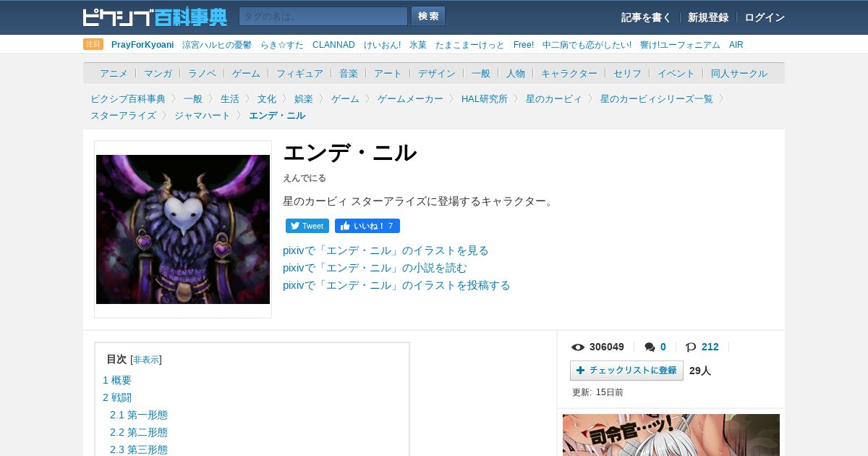Viewport: 868px width, 456px height.
Task: Select セリフ category menu
Action: [627, 73]
